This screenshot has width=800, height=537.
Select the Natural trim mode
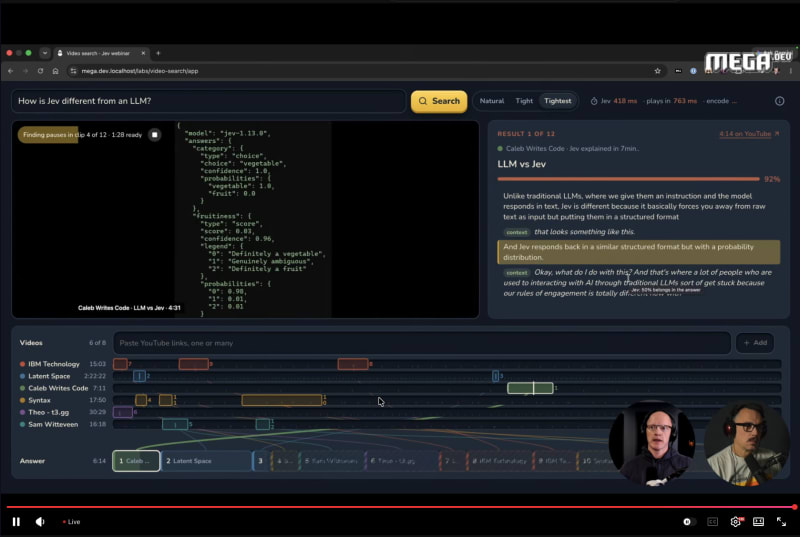click(492, 101)
